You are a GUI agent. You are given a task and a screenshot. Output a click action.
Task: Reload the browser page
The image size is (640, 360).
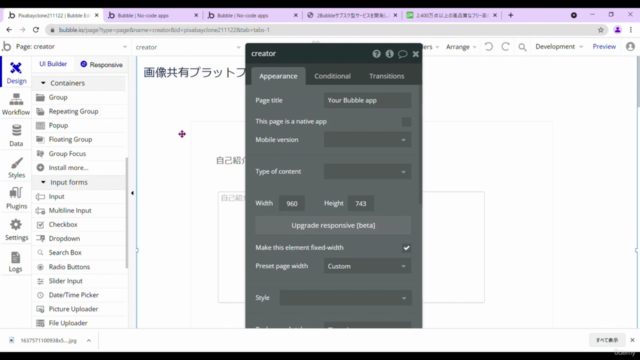pos(36,30)
